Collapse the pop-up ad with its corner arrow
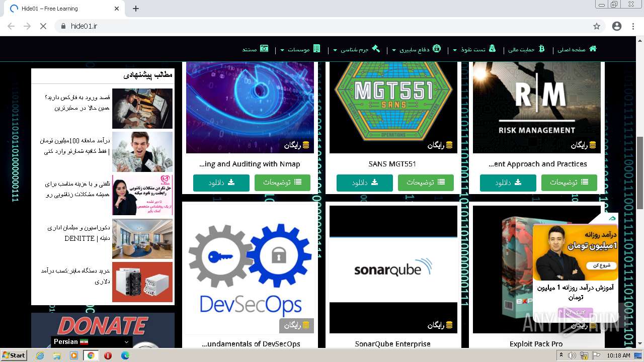This screenshot has height=362, width=644. pos(612,218)
